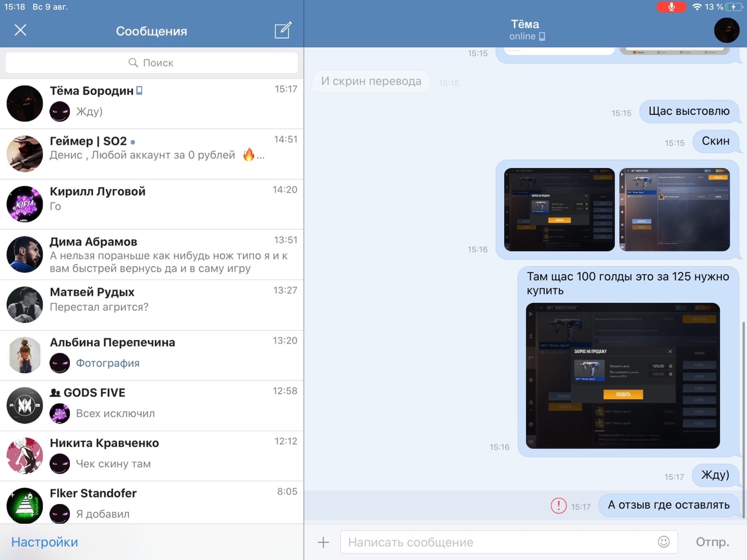Screen dimensions: 747x560
Task: Tap the compose new message icon
Action: tap(282, 30)
